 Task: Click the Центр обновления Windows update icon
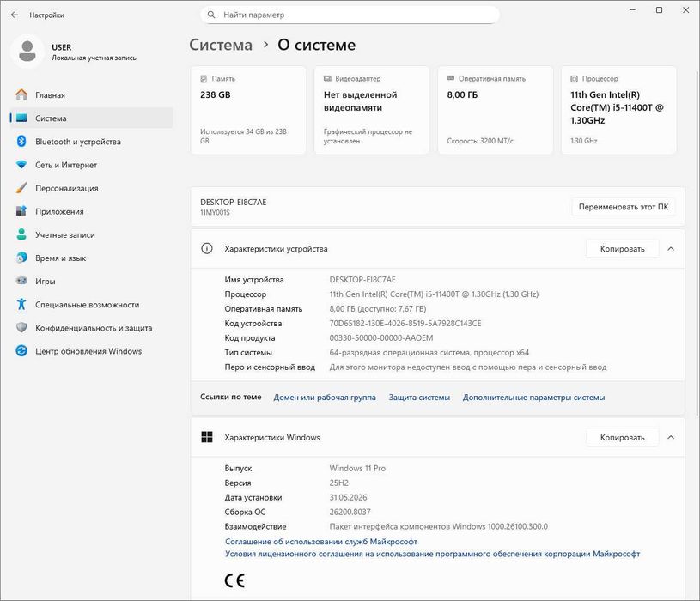[x=21, y=350]
